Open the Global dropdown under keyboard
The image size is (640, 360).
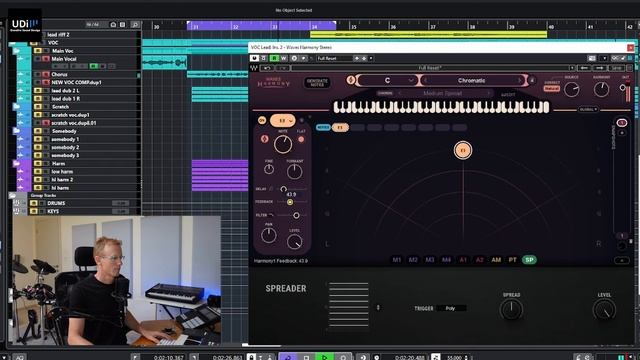(x=588, y=109)
